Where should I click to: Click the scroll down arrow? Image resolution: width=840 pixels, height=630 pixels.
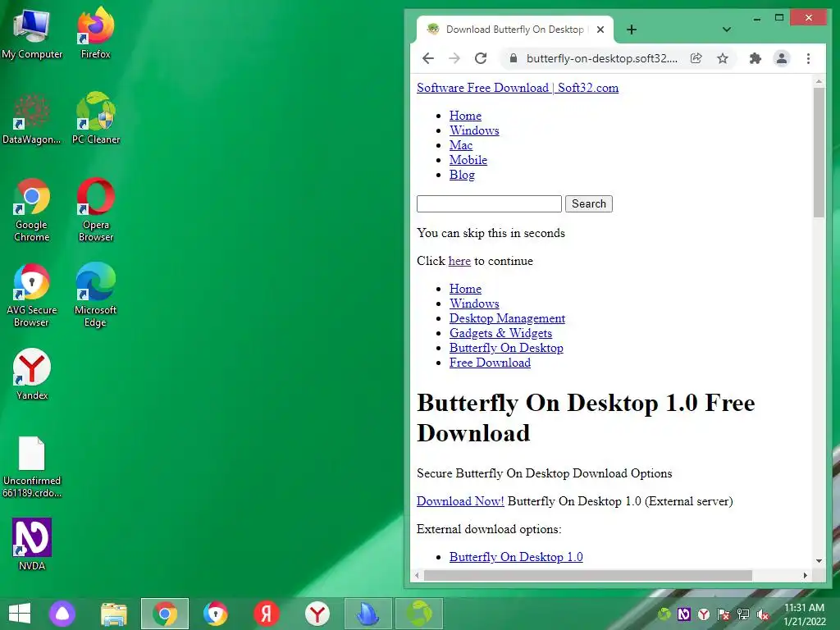click(819, 561)
